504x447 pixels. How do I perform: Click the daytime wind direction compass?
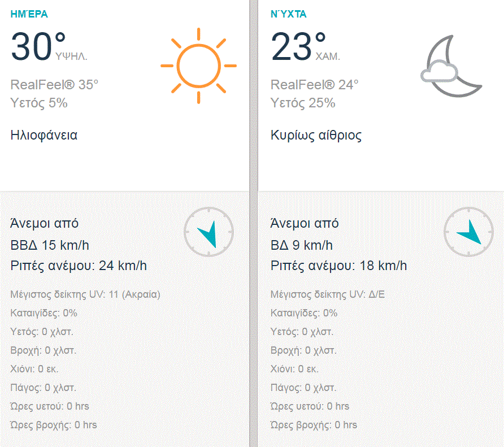[x=208, y=232]
